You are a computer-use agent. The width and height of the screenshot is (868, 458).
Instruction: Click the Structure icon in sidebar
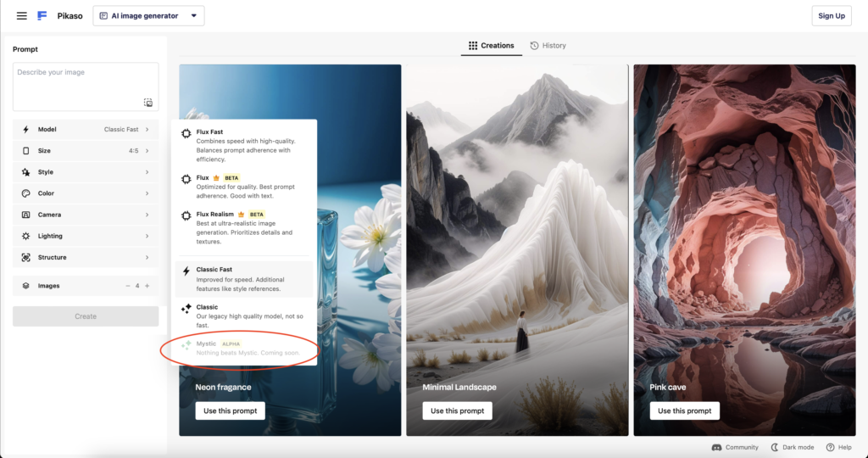point(26,258)
